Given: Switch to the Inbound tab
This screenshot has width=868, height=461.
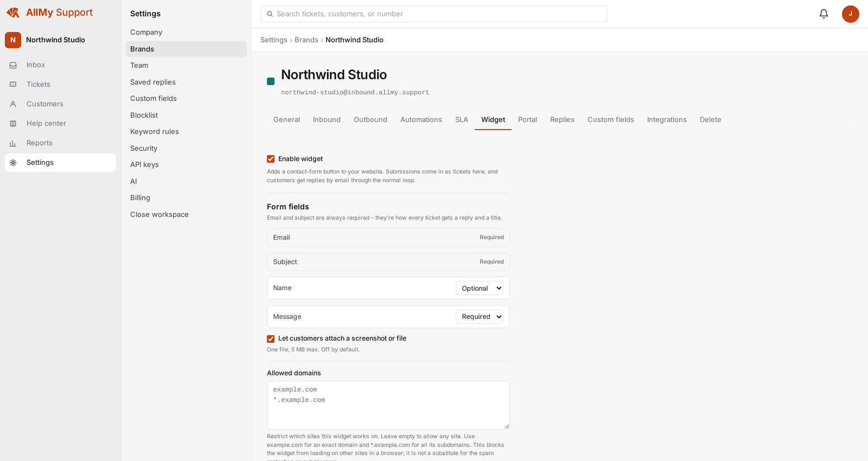Looking at the screenshot, I should tap(327, 120).
